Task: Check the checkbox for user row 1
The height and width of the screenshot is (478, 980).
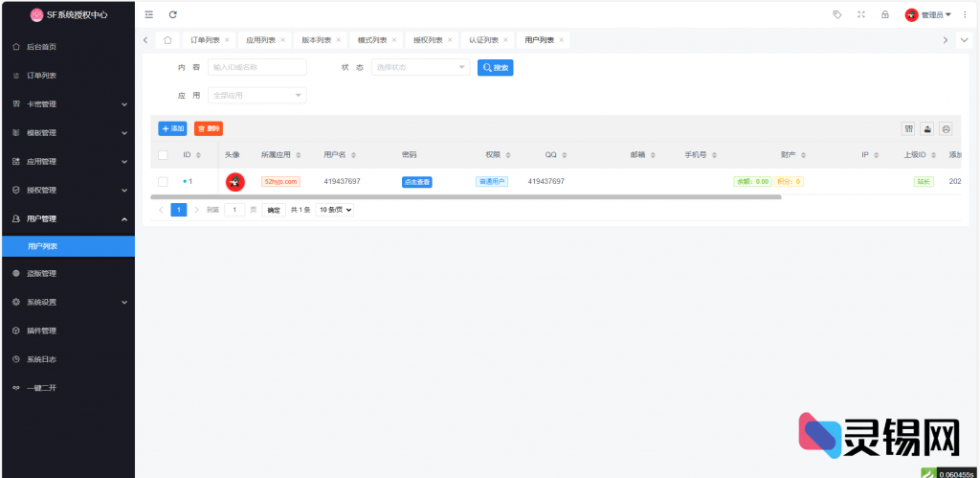Action: pos(163,181)
